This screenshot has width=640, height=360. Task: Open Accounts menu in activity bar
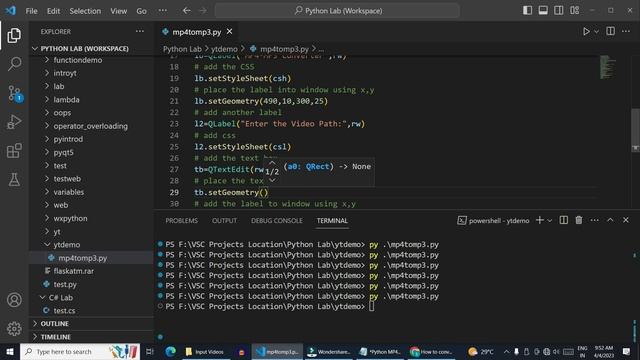[14, 300]
